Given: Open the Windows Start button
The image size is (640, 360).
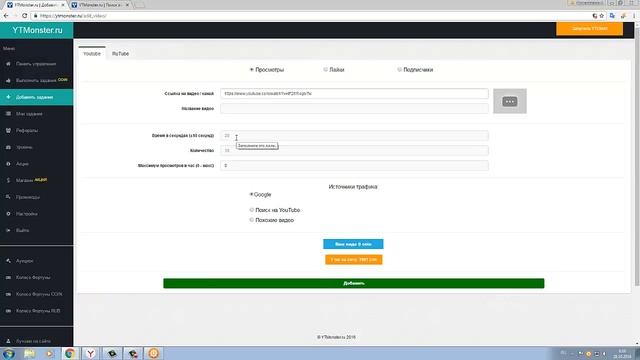Looking at the screenshot, I should [9, 353].
